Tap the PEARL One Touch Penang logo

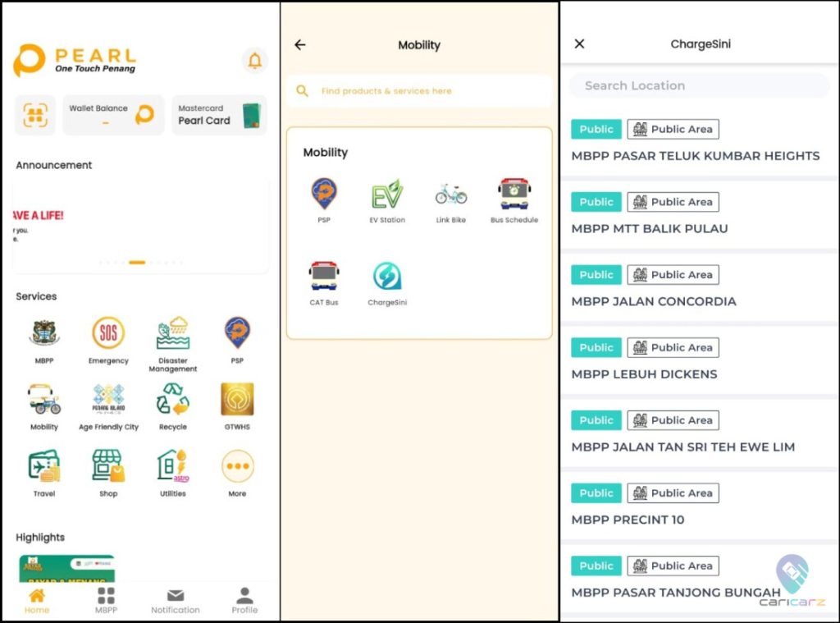(x=75, y=60)
